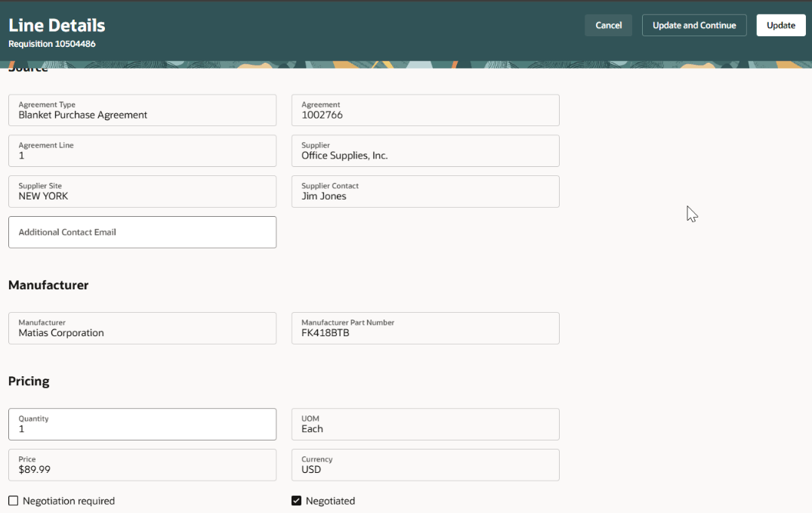The width and height of the screenshot is (812, 513).
Task: Uncheck the Negotiated checkbox
Action: pyautogui.click(x=296, y=500)
